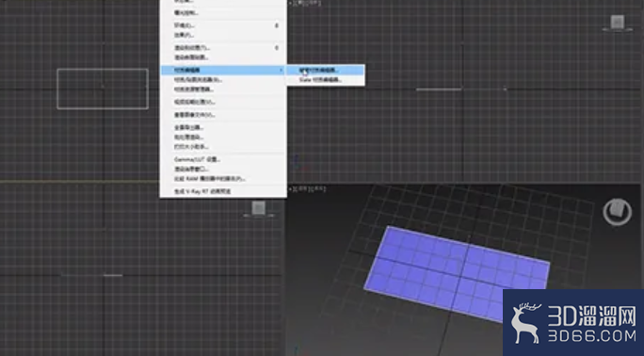Choose 渲染消息窗口 Render Message Window
Screen dimensions: 644x356
tap(223, 170)
